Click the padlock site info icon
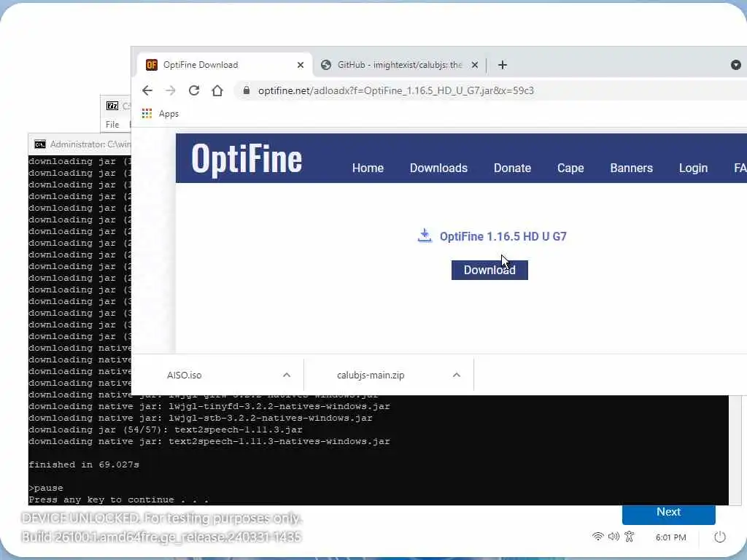 pos(247,90)
